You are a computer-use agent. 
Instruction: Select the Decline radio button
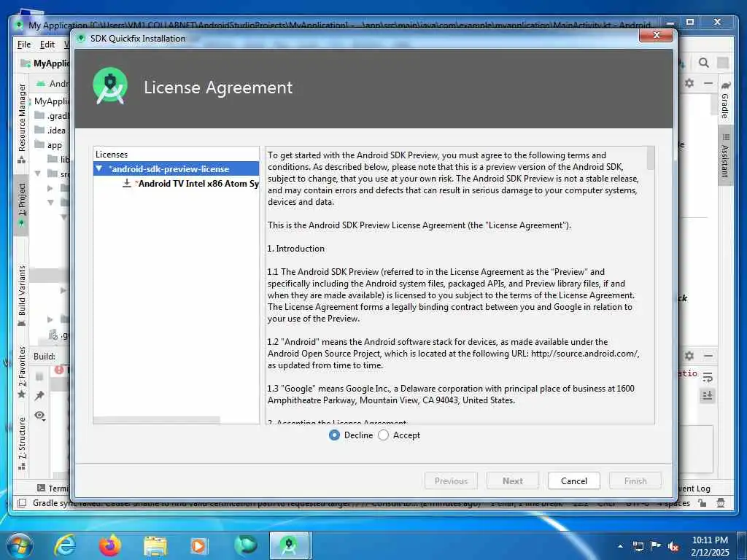click(334, 435)
